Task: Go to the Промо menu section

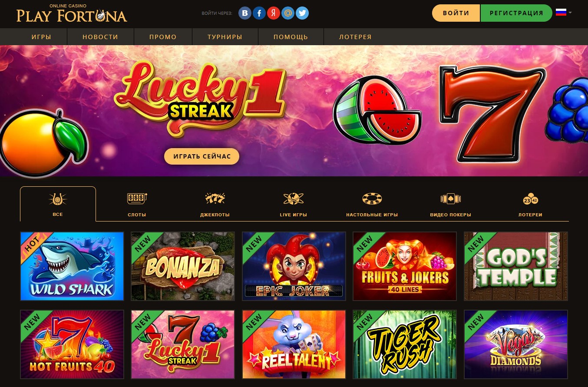Action: [x=163, y=37]
